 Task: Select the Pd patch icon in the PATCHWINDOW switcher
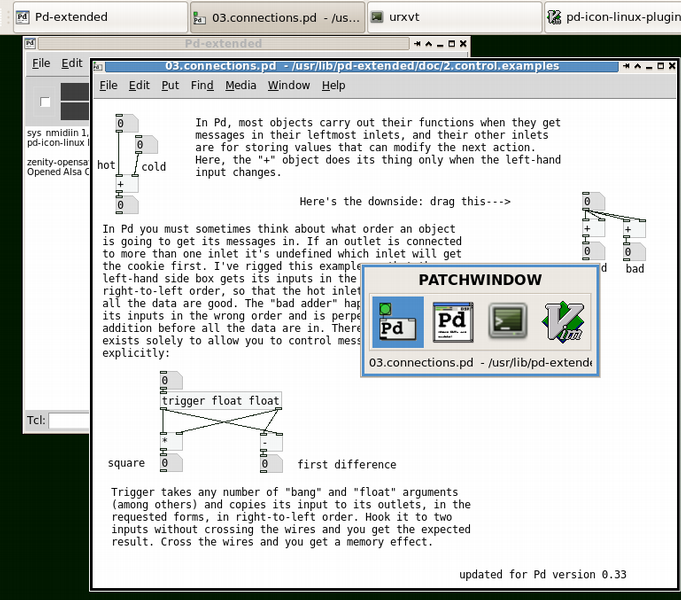[397, 322]
